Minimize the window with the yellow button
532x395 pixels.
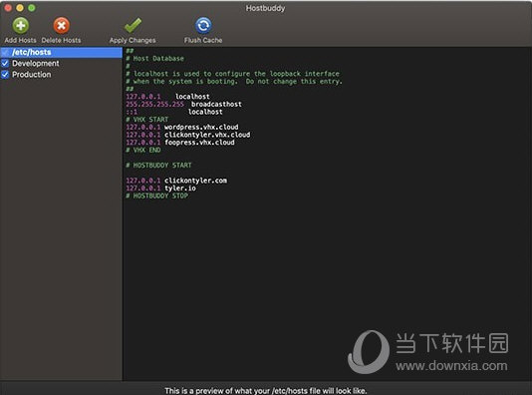tap(20, 8)
